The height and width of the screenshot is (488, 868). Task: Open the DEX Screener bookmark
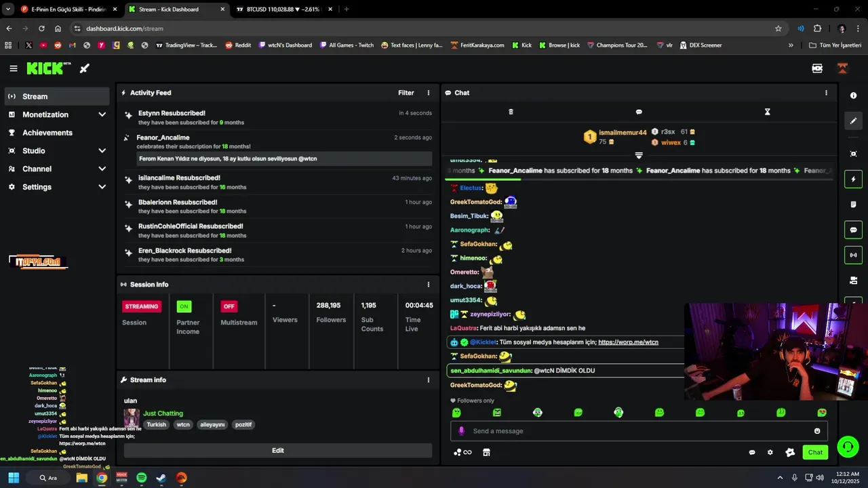click(x=700, y=45)
